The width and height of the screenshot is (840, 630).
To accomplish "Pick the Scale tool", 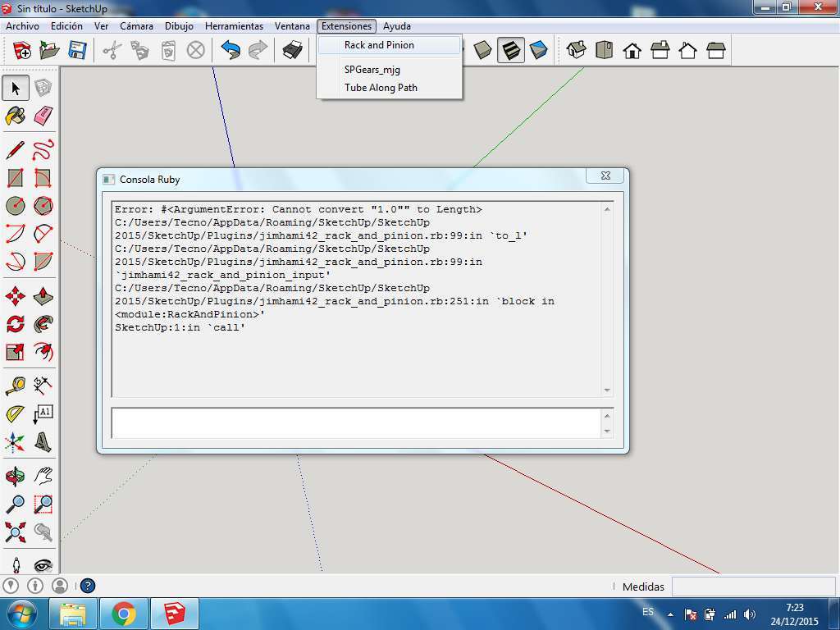I will click(16, 352).
